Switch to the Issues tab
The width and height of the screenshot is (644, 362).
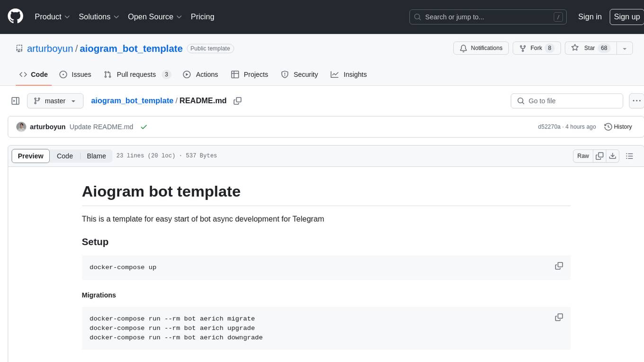75,74
